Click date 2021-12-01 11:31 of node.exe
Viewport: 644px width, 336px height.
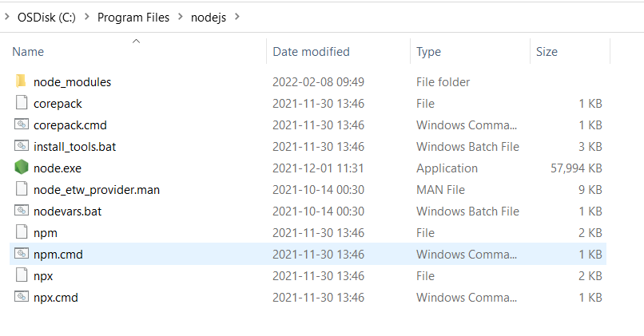tap(318, 168)
